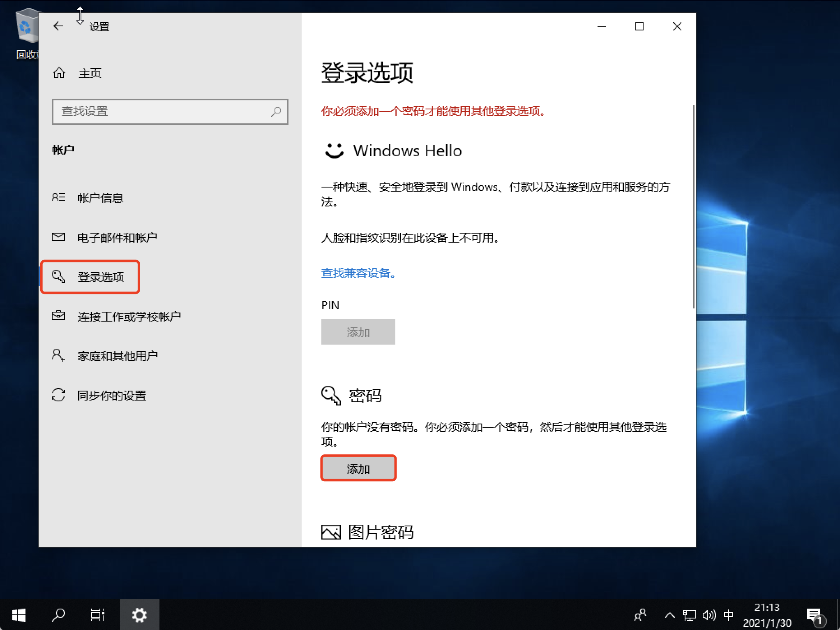
Task: Show hidden tray icons chevron
Action: (x=669, y=615)
